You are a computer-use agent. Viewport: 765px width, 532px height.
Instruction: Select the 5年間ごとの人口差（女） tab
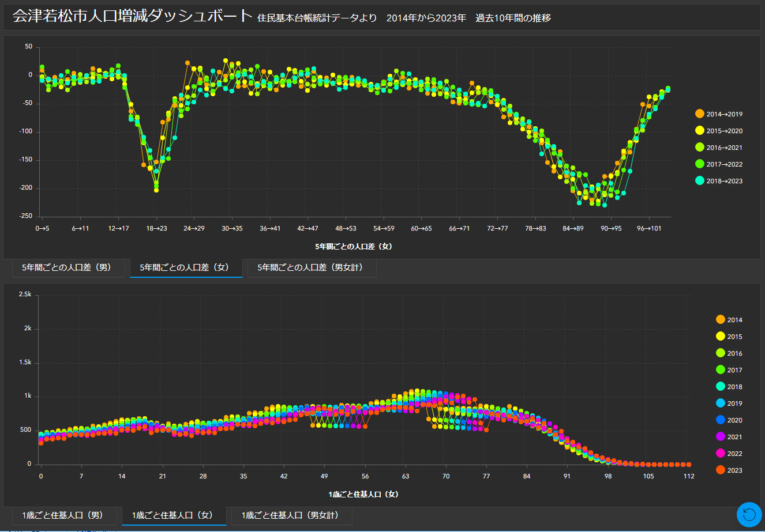(x=186, y=268)
